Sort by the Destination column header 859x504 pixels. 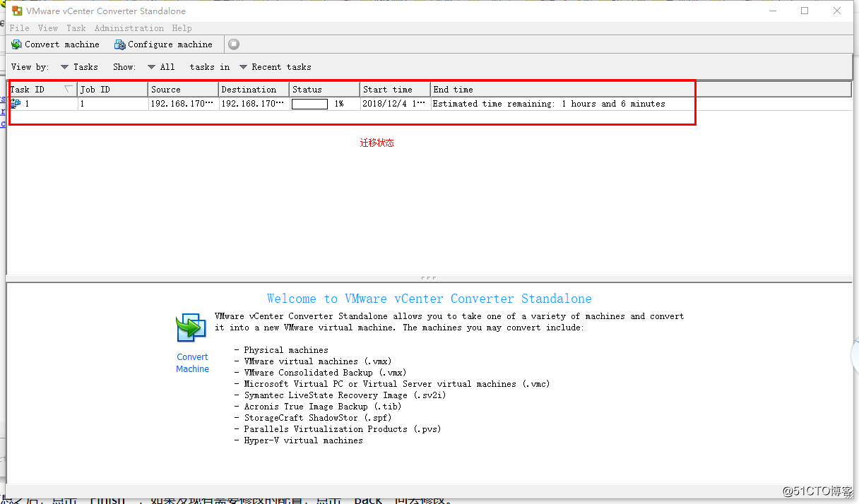(254, 90)
